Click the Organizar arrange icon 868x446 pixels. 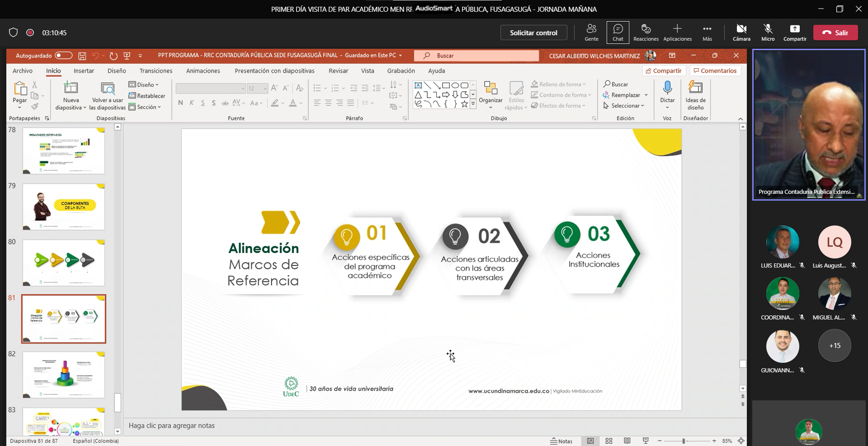click(491, 88)
